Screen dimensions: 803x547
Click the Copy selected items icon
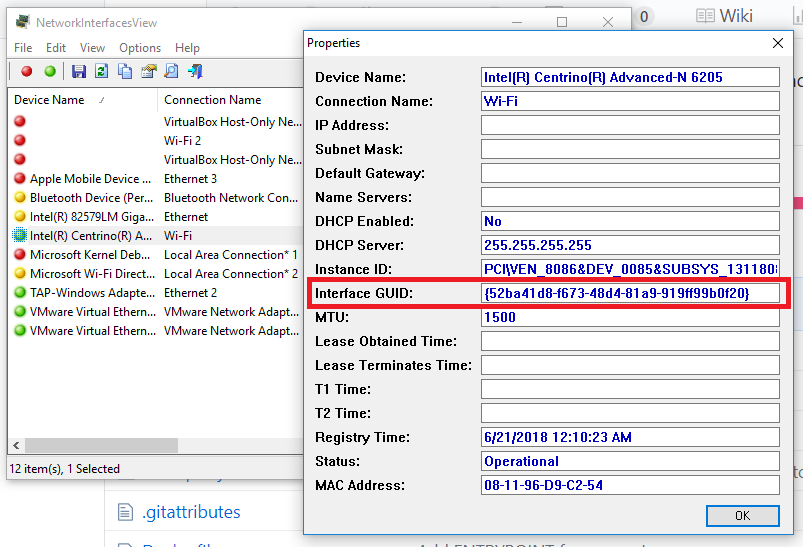[x=125, y=71]
